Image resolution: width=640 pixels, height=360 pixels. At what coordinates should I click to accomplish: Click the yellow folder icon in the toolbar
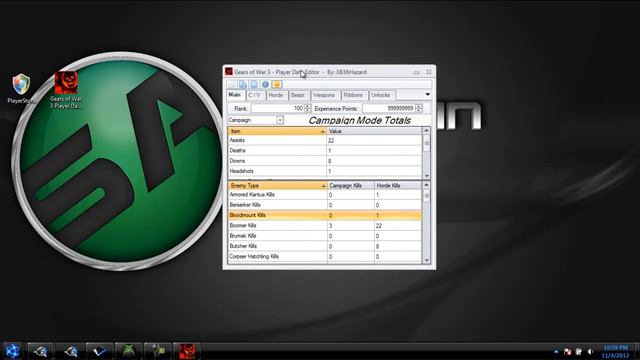coord(277,84)
